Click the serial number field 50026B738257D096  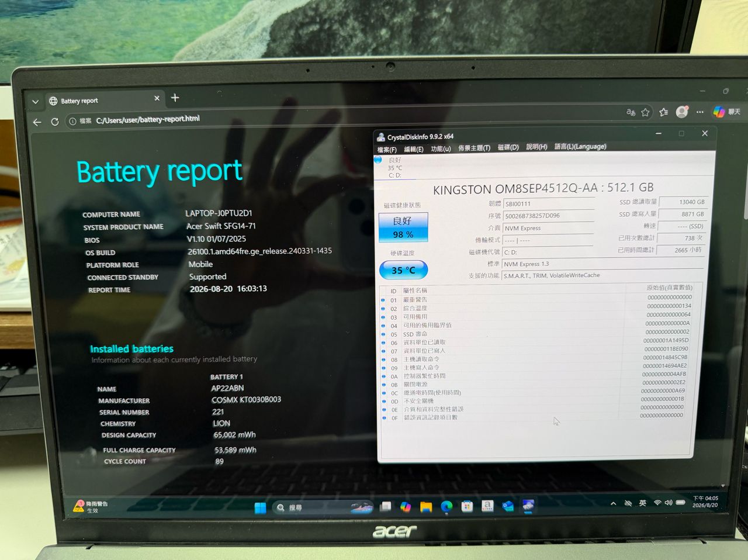pos(549,216)
